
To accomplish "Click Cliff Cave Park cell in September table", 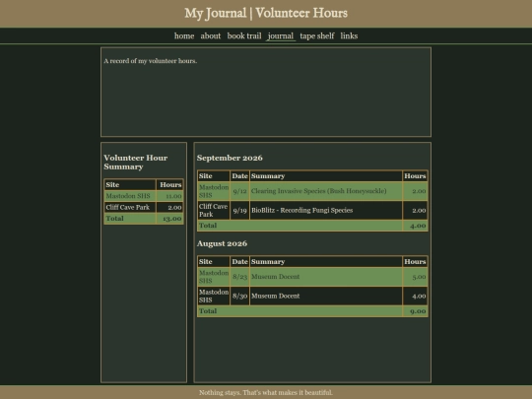I will [214, 211].
